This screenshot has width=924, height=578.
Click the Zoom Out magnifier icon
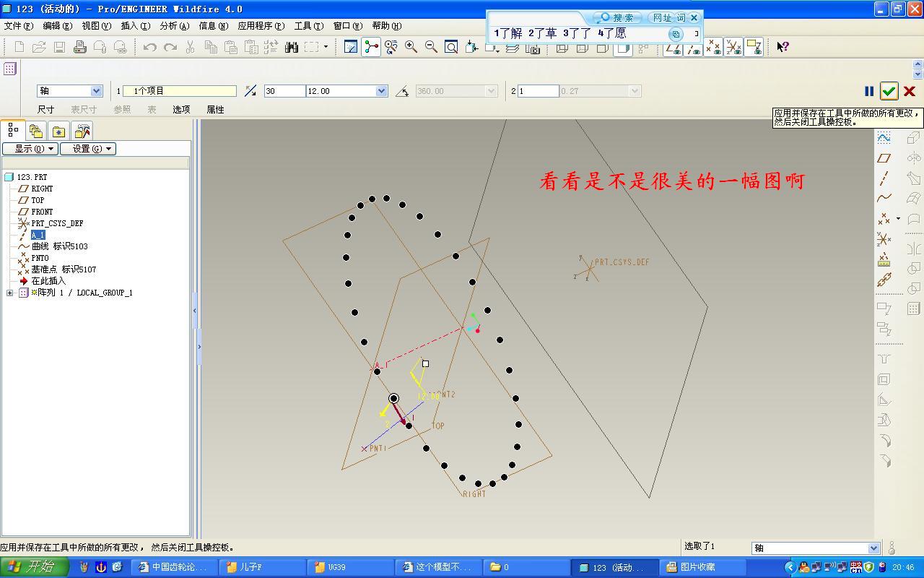click(x=431, y=47)
